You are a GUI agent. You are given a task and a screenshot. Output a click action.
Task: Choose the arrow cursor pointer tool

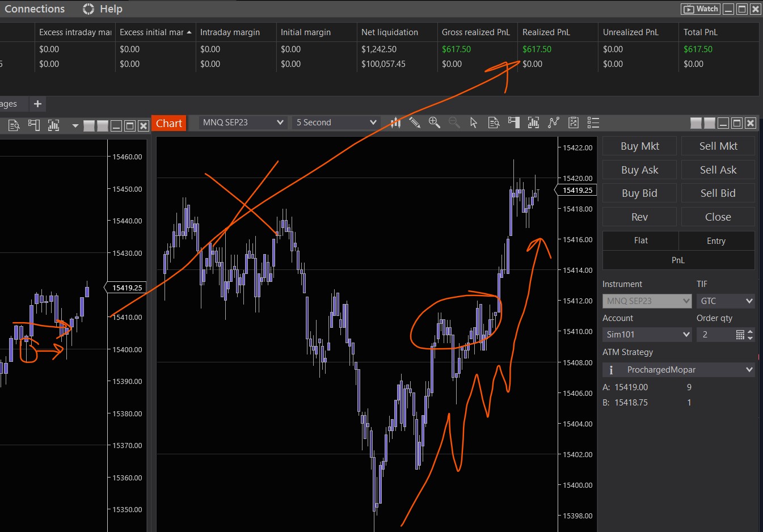[474, 123]
